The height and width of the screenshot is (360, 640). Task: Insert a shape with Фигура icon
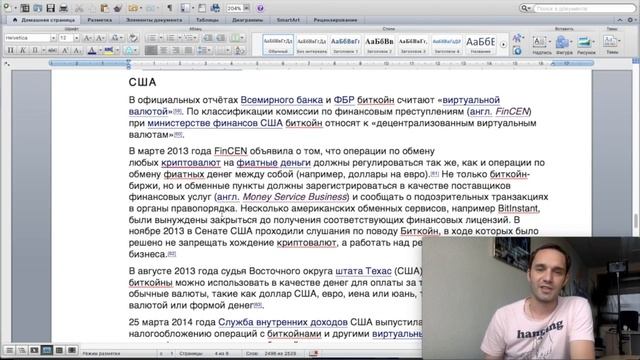click(564, 44)
